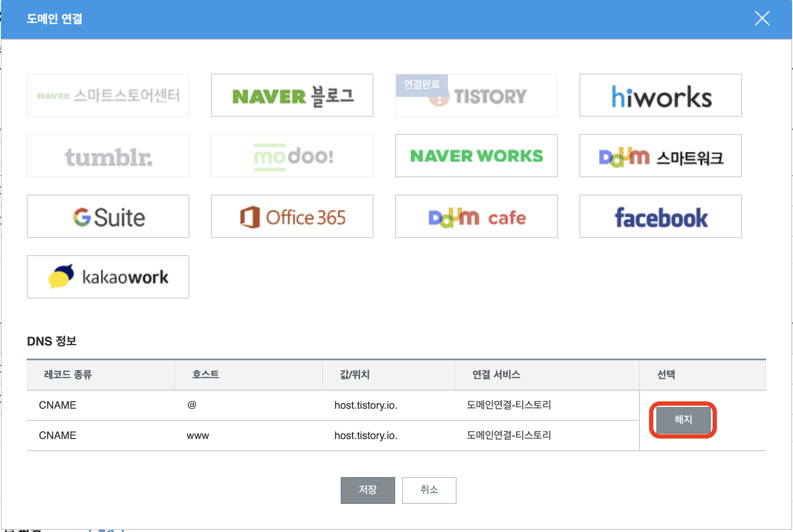Click CNAME in the @ host row
The image size is (793, 532).
point(58,405)
